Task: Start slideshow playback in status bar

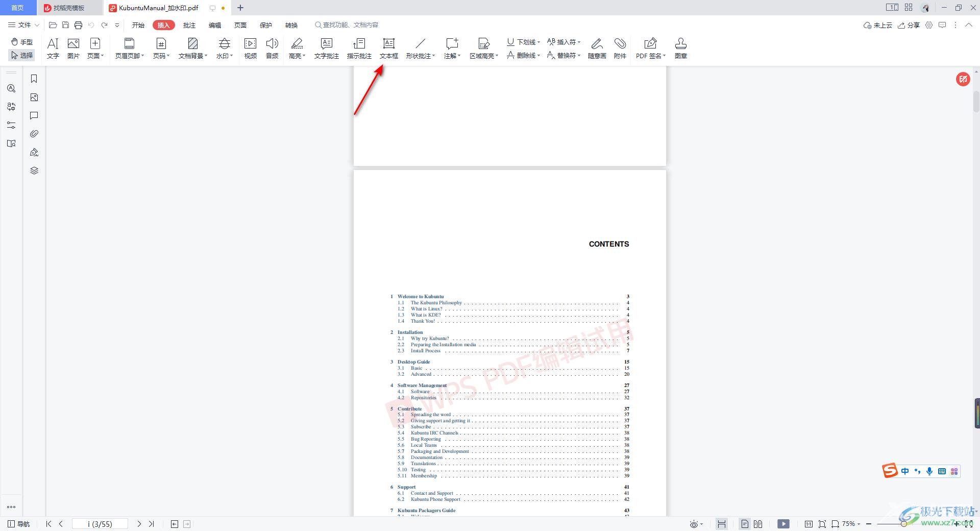Action: tap(783, 524)
